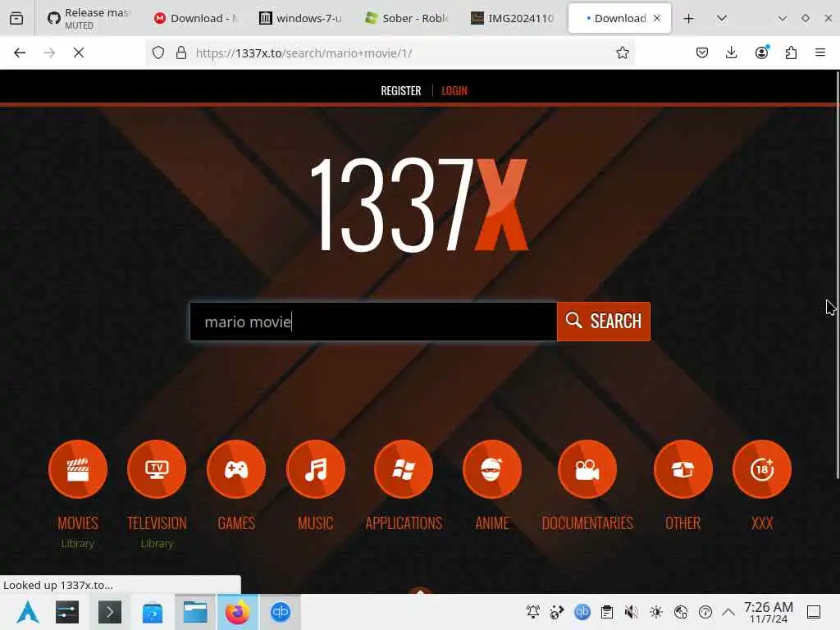Open the clock and calendar
Image resolution: width=840 pixels, height=630 pixels.
(x=768, y=612)
